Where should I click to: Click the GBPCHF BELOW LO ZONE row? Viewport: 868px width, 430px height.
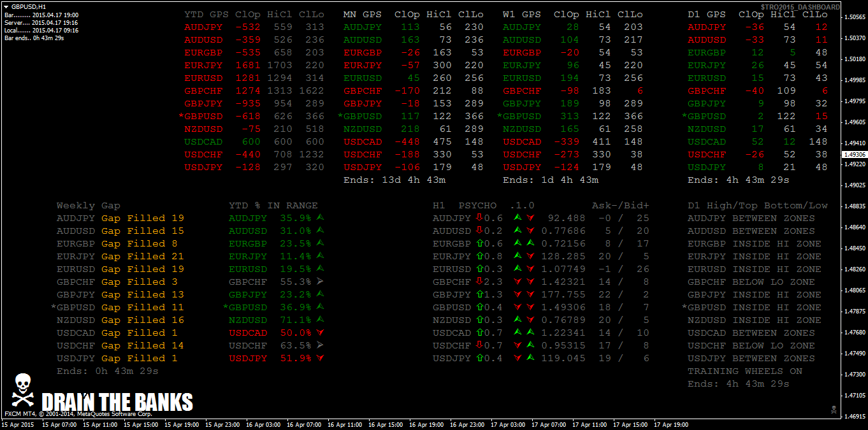click(x=751, y=282)
